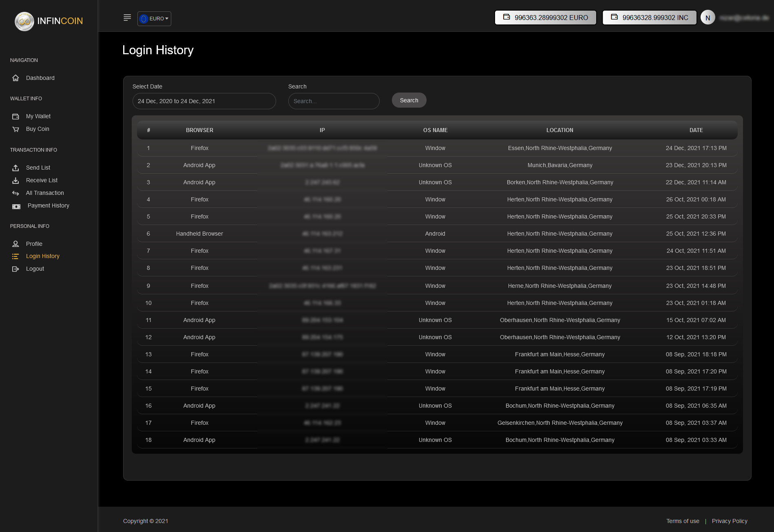Click the Payment History money icon
This screenshot has height=532, width=774.
point(16,206)
